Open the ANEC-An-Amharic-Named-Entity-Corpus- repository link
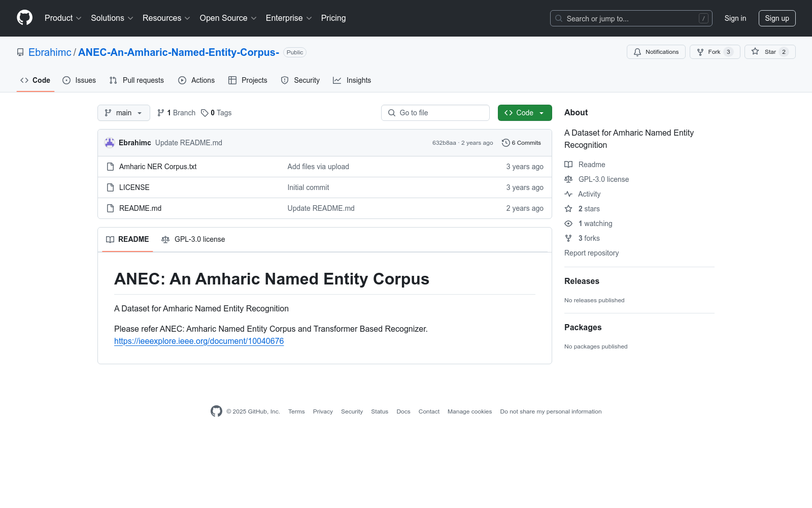Screen dimensions: 812x508 tap(179, 52)
